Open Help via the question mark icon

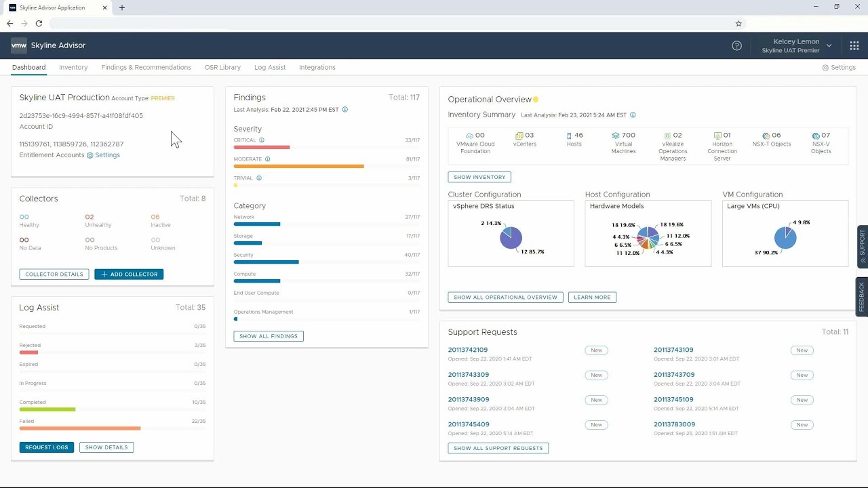click(x=737, y=45)
